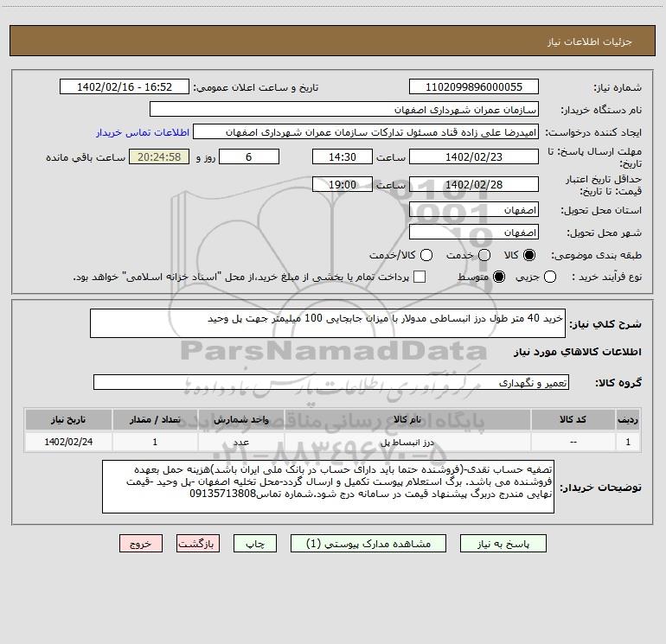Click requester creator name field

pos(366,132)
